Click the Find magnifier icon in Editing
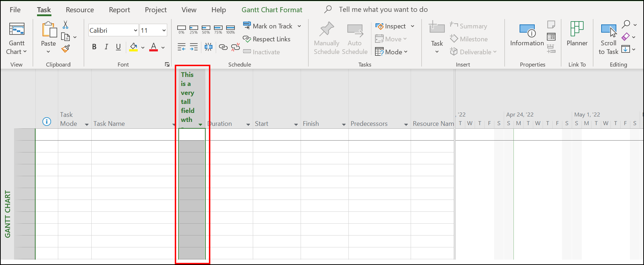 (626, 24)
